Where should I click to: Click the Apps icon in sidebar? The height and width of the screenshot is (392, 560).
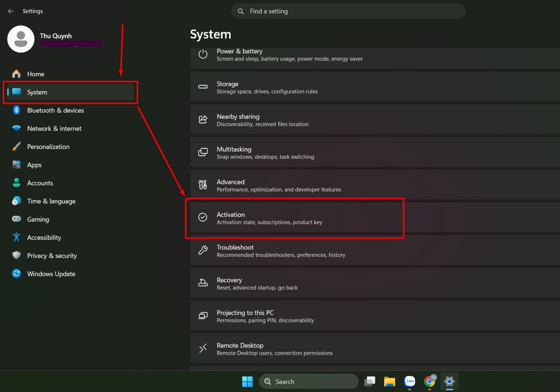(16, 165)
